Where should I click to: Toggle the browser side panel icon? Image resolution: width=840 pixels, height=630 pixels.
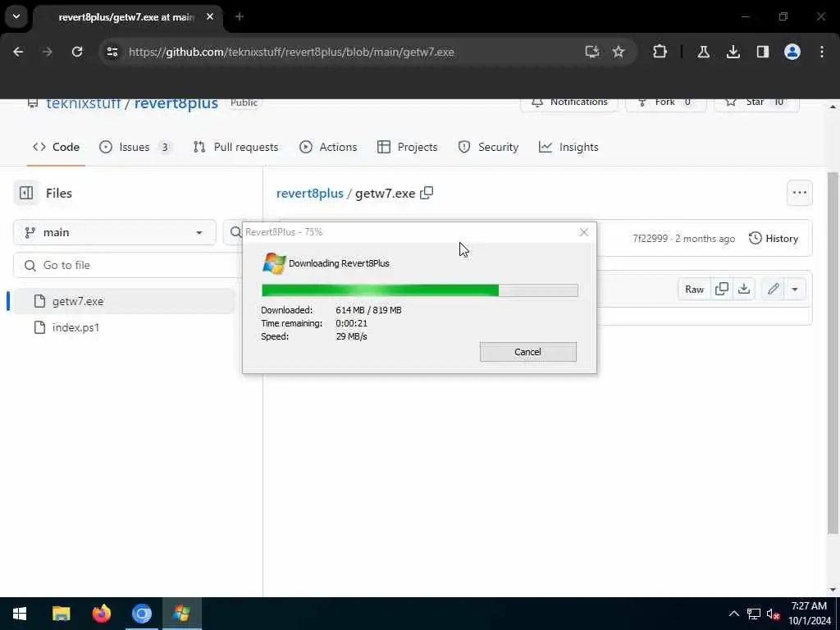coord(762,52)
